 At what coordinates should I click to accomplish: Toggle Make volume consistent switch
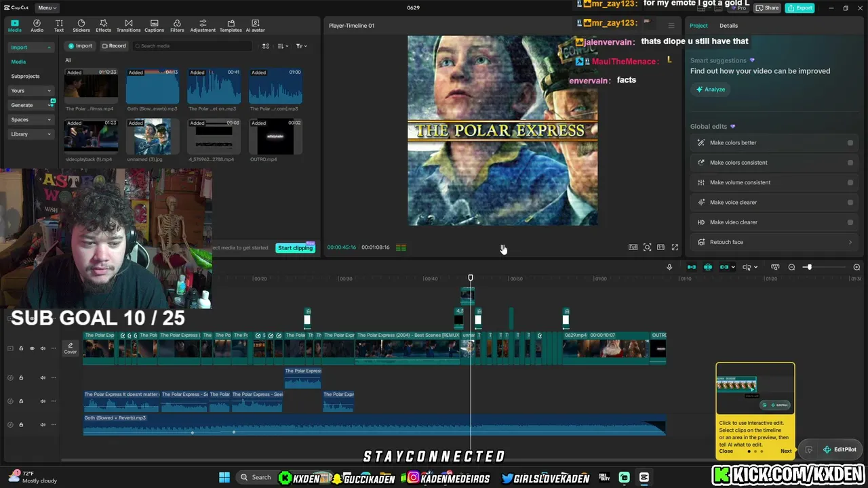(x=850, y=182)
